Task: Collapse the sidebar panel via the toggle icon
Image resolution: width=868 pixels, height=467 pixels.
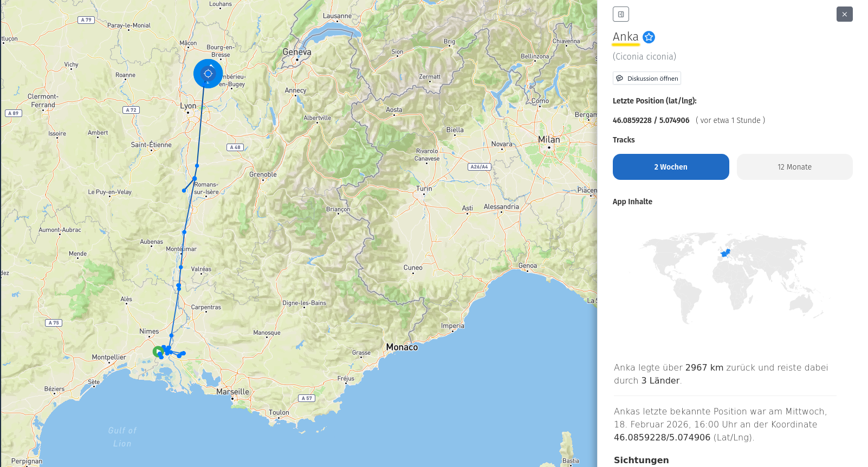Action: (x=621, y=14)
